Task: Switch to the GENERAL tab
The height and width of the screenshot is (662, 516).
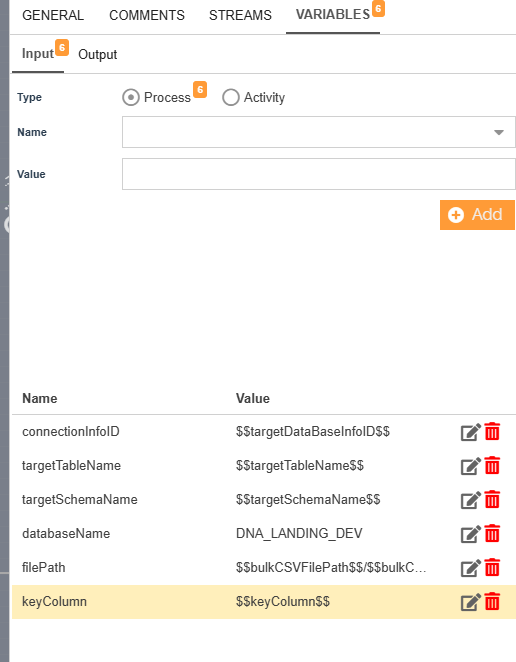Action: (x=53, y=15)
